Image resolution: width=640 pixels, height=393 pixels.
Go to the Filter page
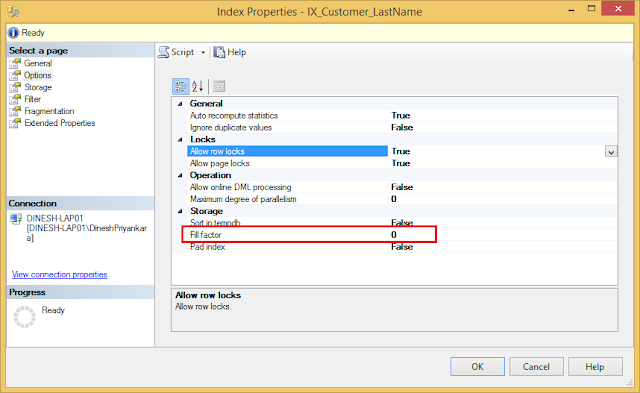(32, 99)
